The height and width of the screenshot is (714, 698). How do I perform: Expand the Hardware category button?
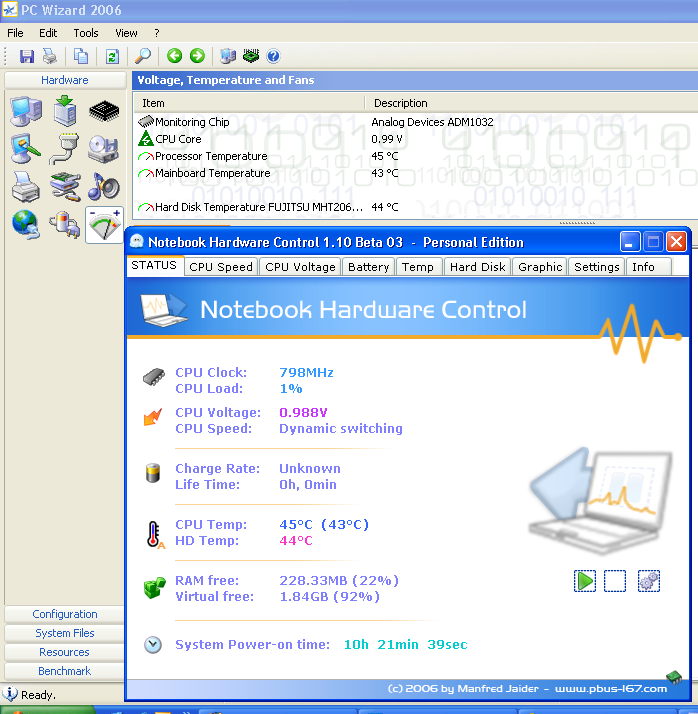point(65,80)
